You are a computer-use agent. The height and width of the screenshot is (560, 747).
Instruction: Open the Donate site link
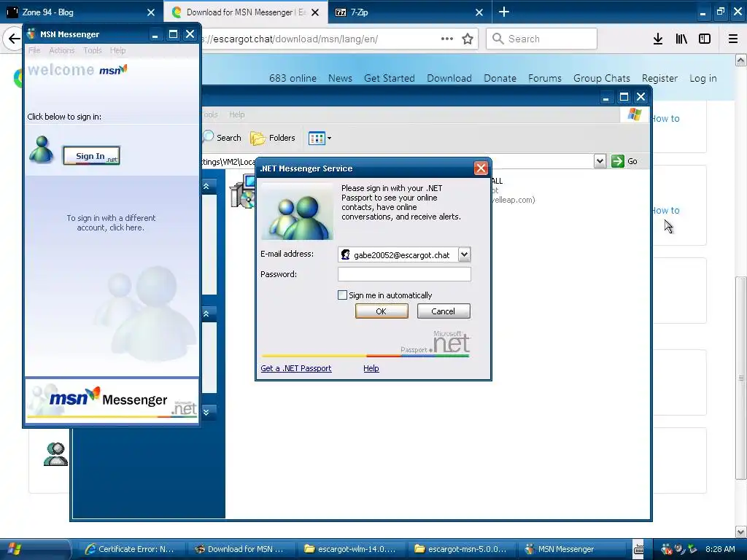(x=500, y=78)
